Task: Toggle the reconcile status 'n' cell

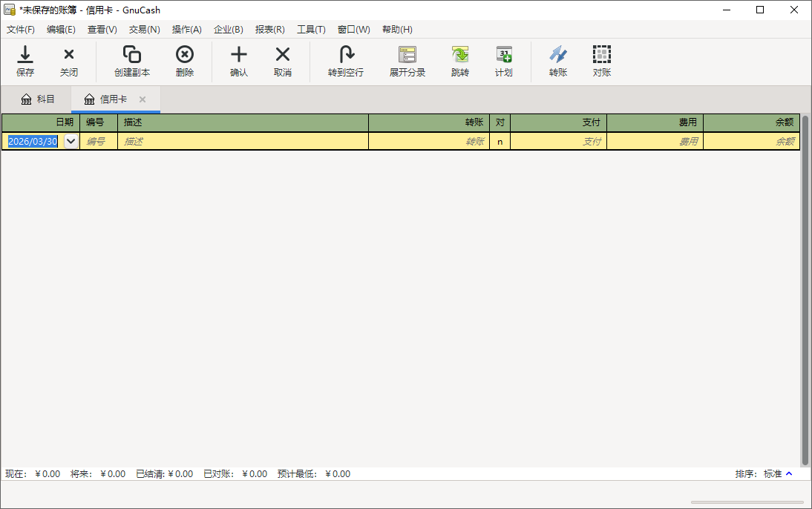Action: (x=500, y=142)
